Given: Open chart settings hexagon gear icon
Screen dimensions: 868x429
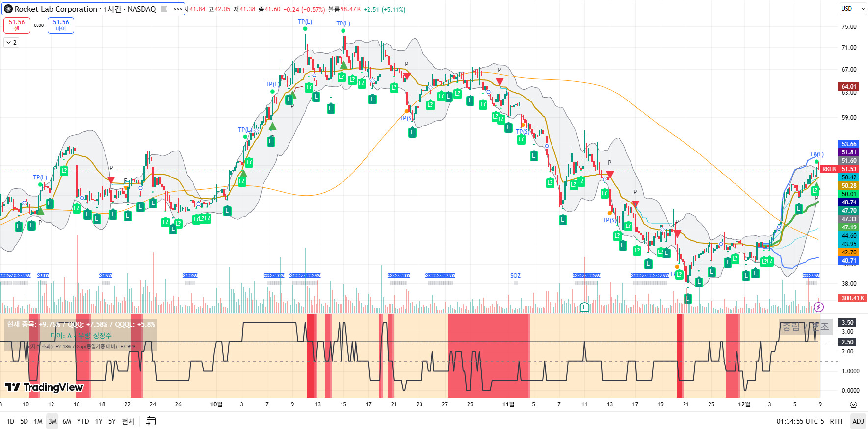Looking at the screenshot, I should (x=853, y=404).
